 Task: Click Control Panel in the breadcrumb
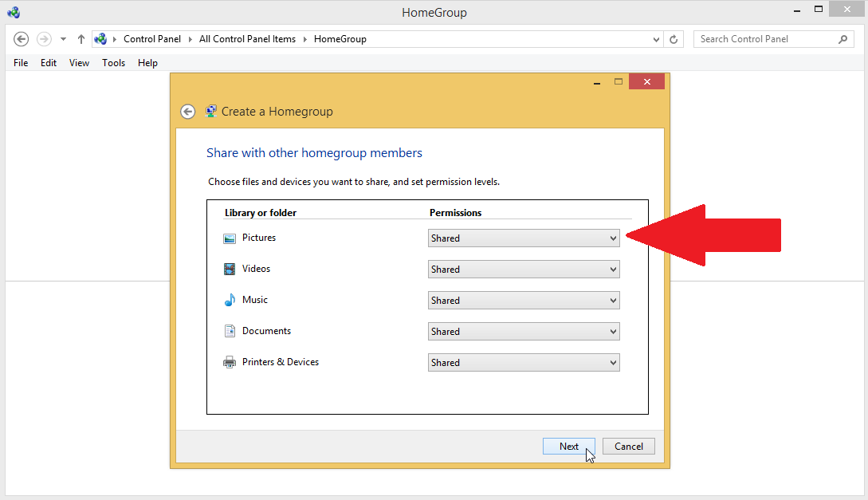[x=152, y=39]
